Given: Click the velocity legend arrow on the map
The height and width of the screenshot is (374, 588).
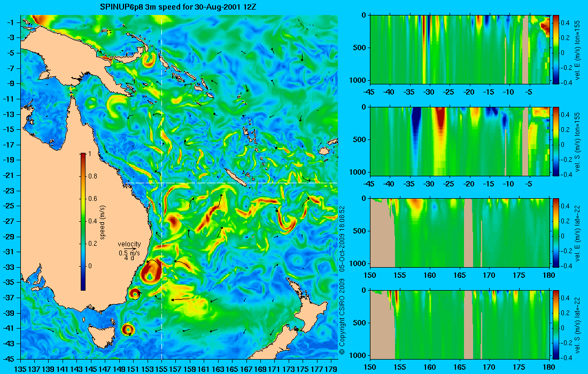Looking at the screenshot, I should tap(129, 249).
